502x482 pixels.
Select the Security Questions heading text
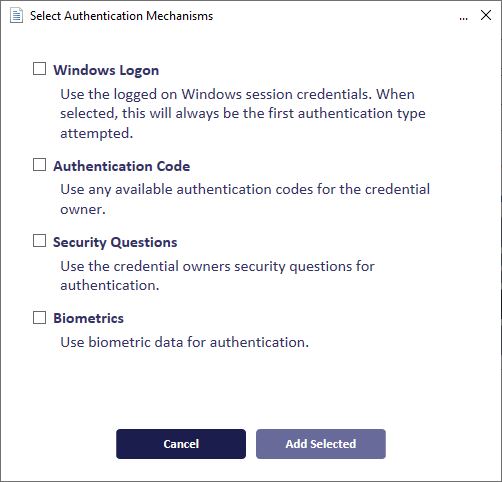pyautogui.click(x=115, y=242)
